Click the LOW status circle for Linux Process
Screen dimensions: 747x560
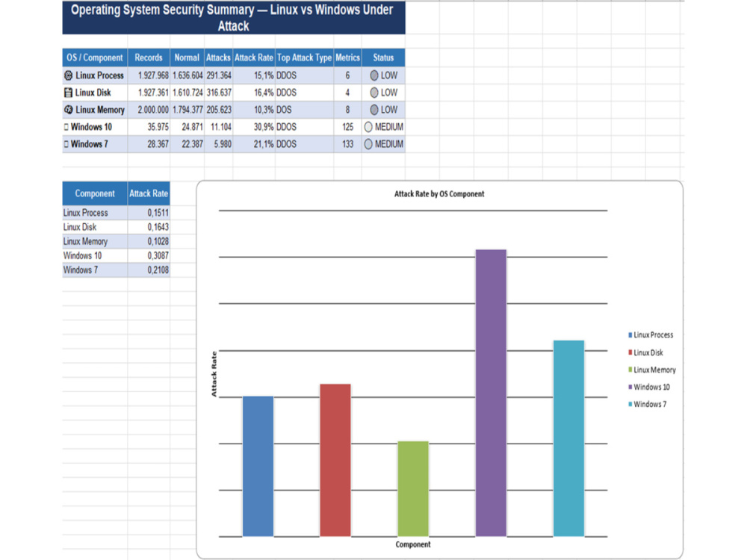(x=374, y=75)
